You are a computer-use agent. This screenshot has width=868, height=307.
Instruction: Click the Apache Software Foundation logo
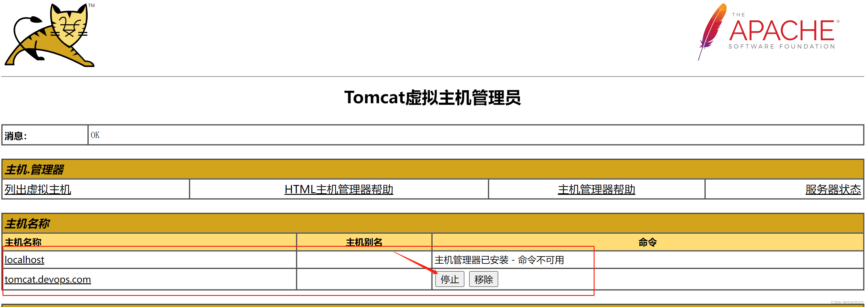tap(769, 32)
